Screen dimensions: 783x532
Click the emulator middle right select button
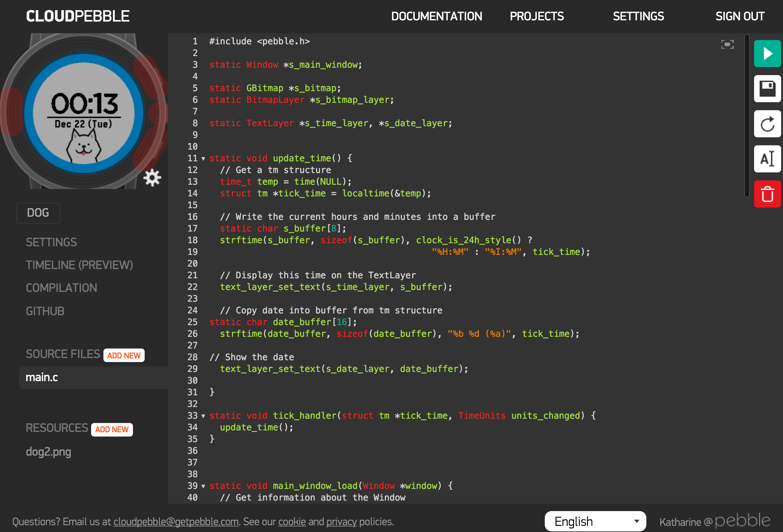point(158,113)
